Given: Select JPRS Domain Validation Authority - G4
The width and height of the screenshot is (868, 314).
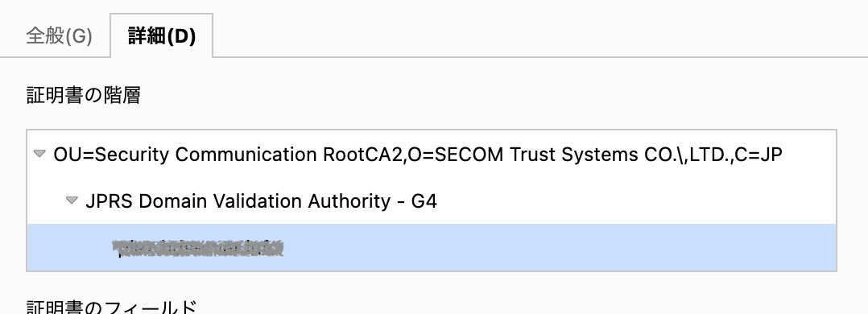Looking at the screenshot, I should point(261,201).
